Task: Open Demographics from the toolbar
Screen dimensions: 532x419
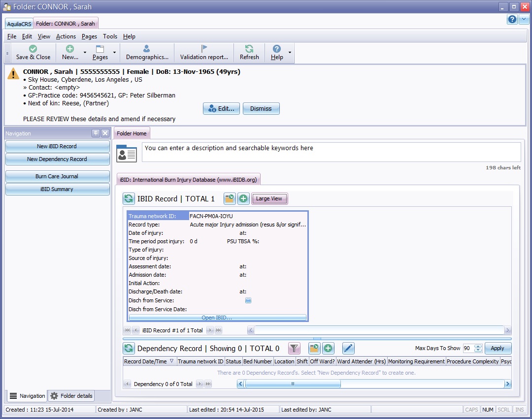Action: 147,53
